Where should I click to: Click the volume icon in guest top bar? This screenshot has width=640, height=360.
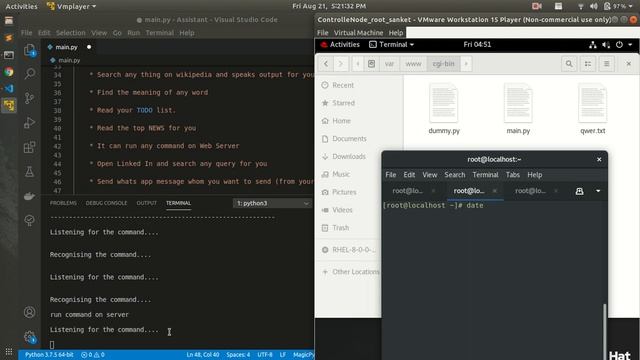pyautogui.click(x=606, y=44)
